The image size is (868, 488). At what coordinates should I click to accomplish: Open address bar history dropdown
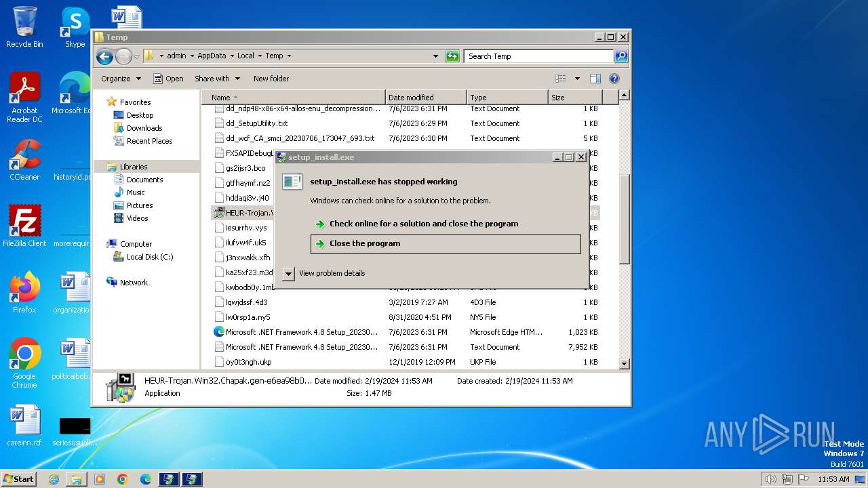[435, 56]
